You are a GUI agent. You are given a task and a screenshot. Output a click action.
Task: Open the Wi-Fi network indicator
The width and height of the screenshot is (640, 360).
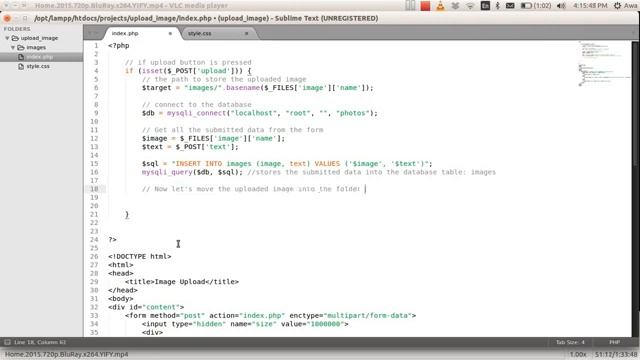coord(470,6)
